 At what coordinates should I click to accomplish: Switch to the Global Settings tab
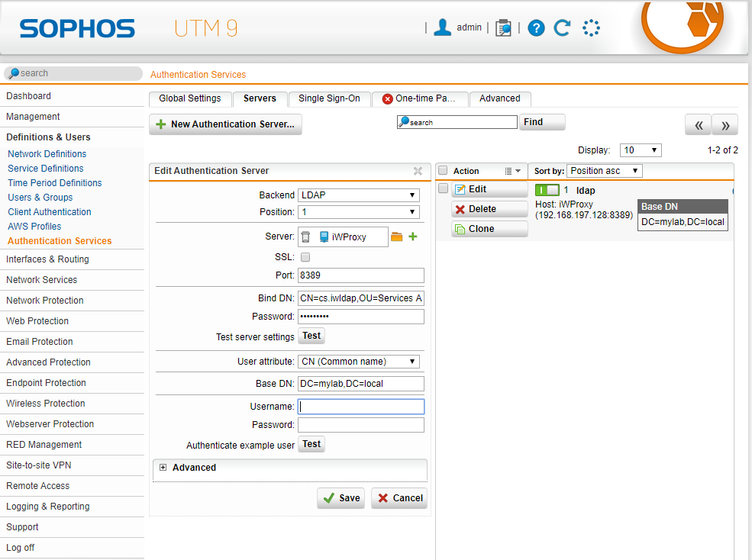189,98
